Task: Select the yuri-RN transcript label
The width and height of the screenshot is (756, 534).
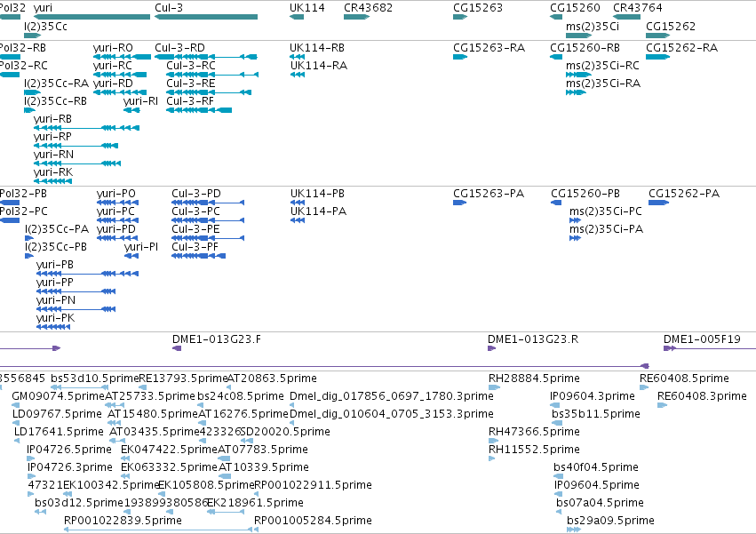Action: (x=53, y=155)
